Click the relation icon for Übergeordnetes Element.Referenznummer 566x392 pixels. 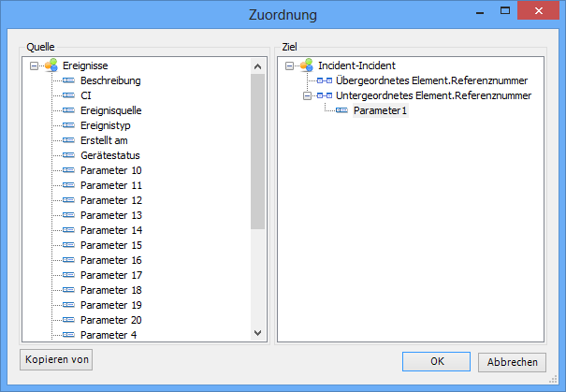[x=325, y=81]
